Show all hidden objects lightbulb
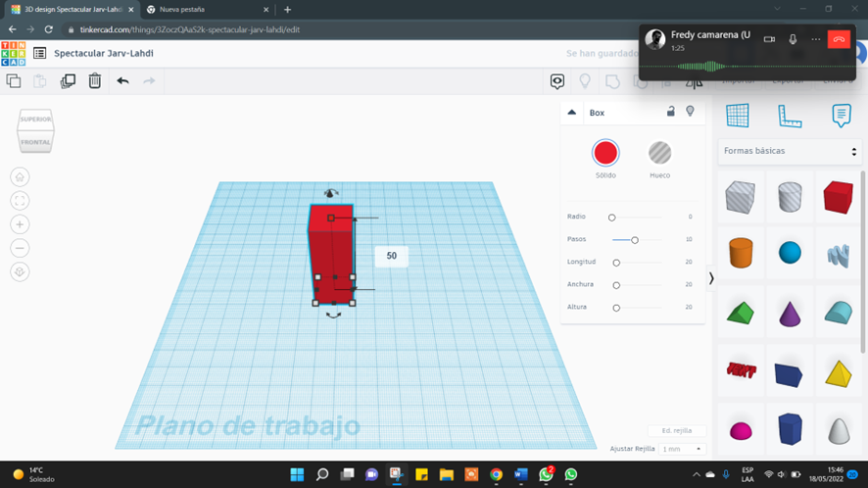Screen dimensions: 868x488 click(x=585, y=81)
